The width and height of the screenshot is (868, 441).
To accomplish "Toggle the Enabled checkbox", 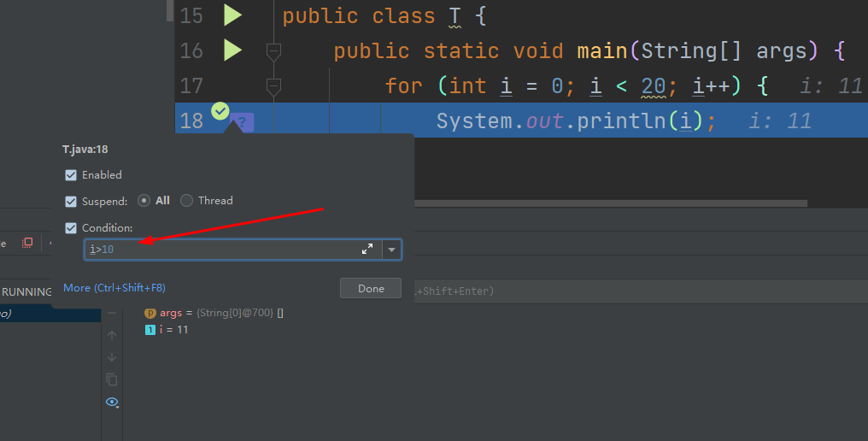I will click(71, 175).
